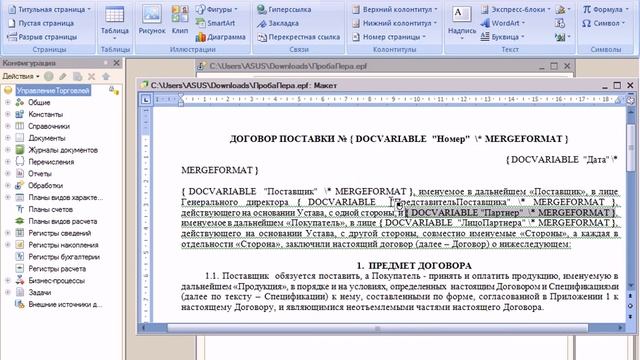Click the DOCVARIABLE "Партнер" highlighted field

point(510,213)
